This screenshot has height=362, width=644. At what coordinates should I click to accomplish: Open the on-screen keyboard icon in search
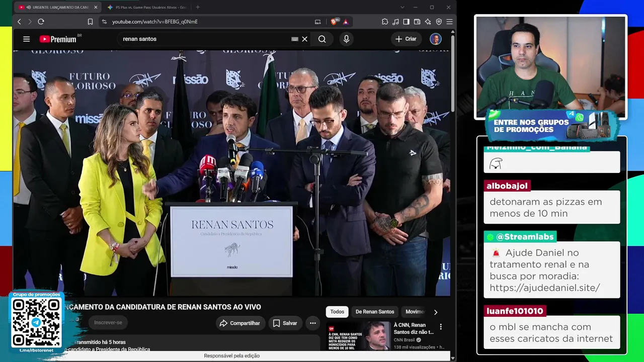pos(295,39)
